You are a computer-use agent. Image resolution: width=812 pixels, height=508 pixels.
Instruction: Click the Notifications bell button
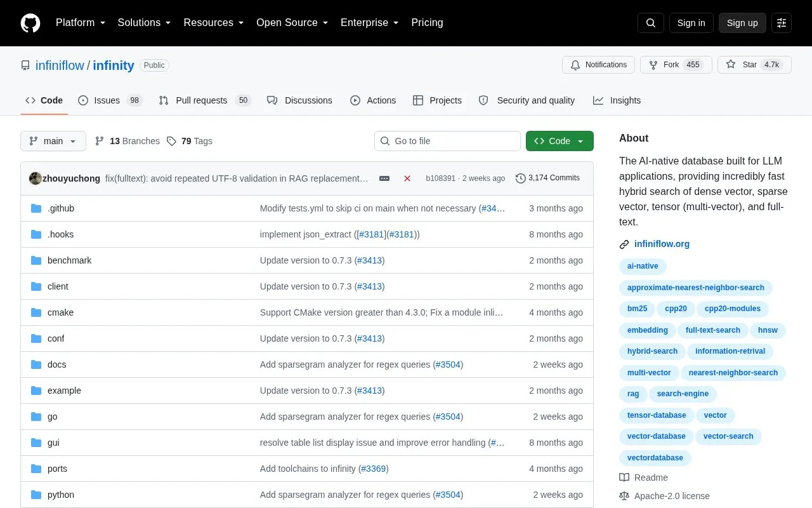[x=598, y=65]
